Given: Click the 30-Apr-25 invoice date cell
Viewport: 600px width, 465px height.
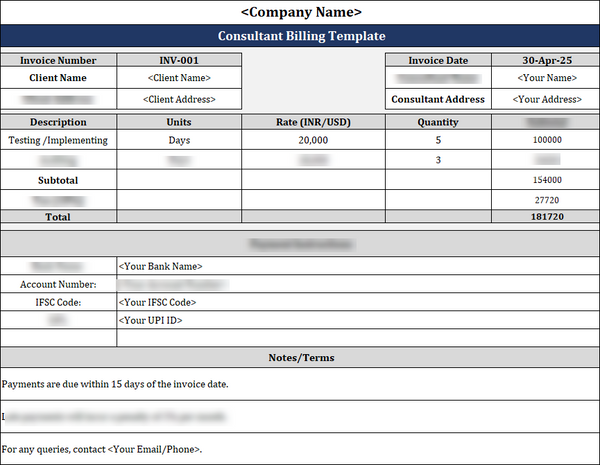Looking at the screenshot, I should coord(544,61).
